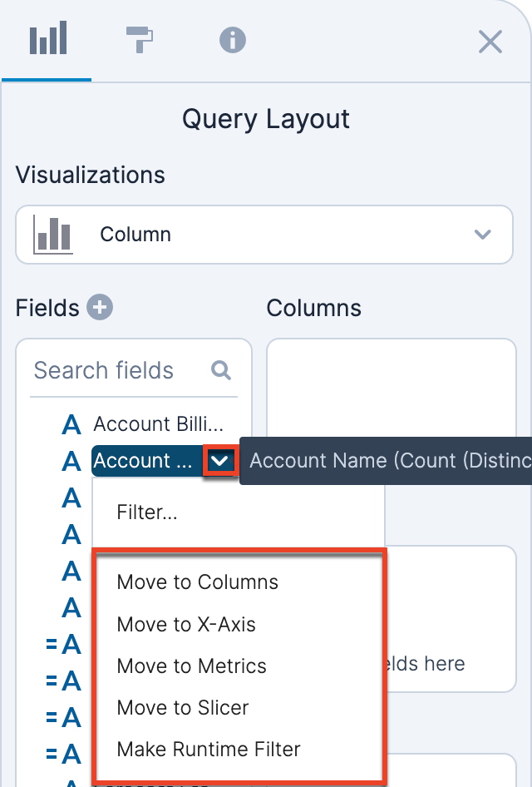Pick Move to Metrics from menu
The image size is (532, 787).
192,666
